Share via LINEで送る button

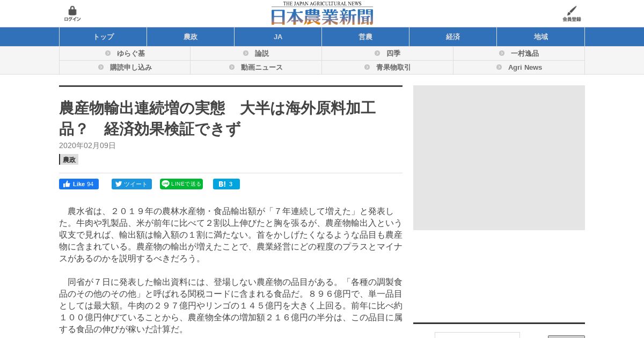pos(181,184)
